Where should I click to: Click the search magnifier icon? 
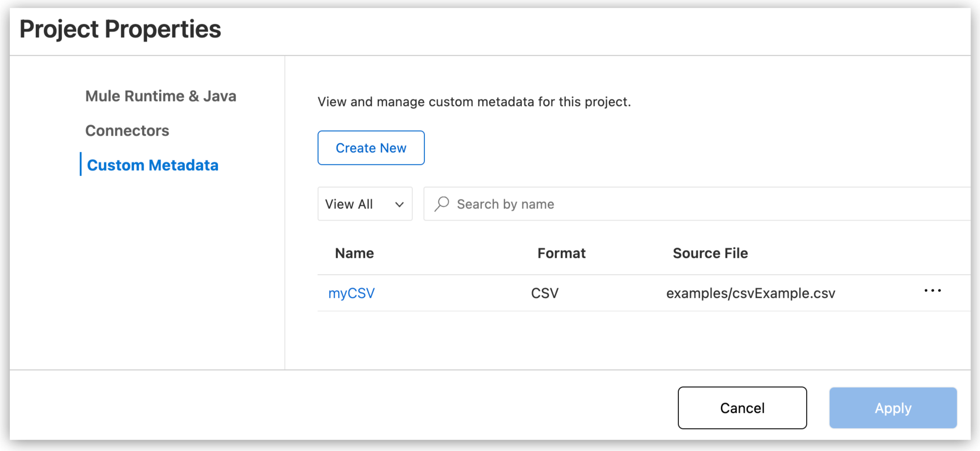pos(442,203)
